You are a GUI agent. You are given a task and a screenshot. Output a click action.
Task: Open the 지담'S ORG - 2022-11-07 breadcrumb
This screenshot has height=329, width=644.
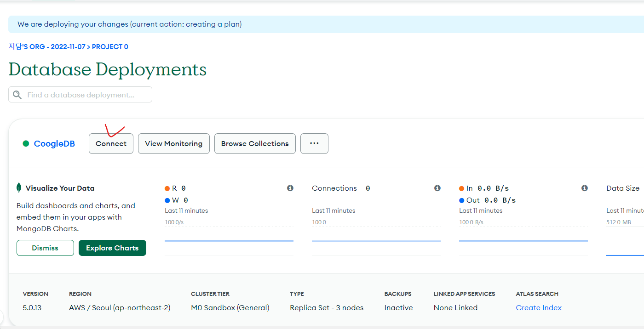coord(46,47)
